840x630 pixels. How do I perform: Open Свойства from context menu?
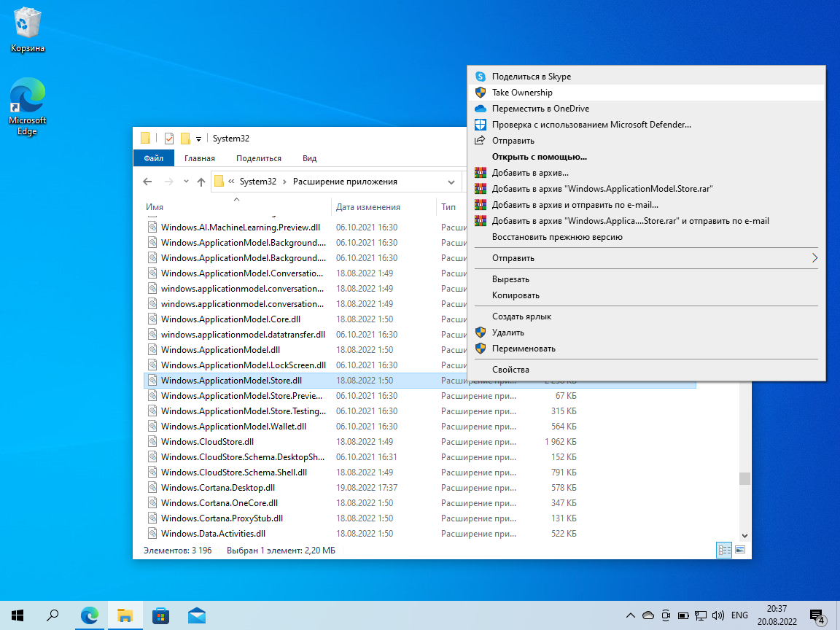point(646,370)
